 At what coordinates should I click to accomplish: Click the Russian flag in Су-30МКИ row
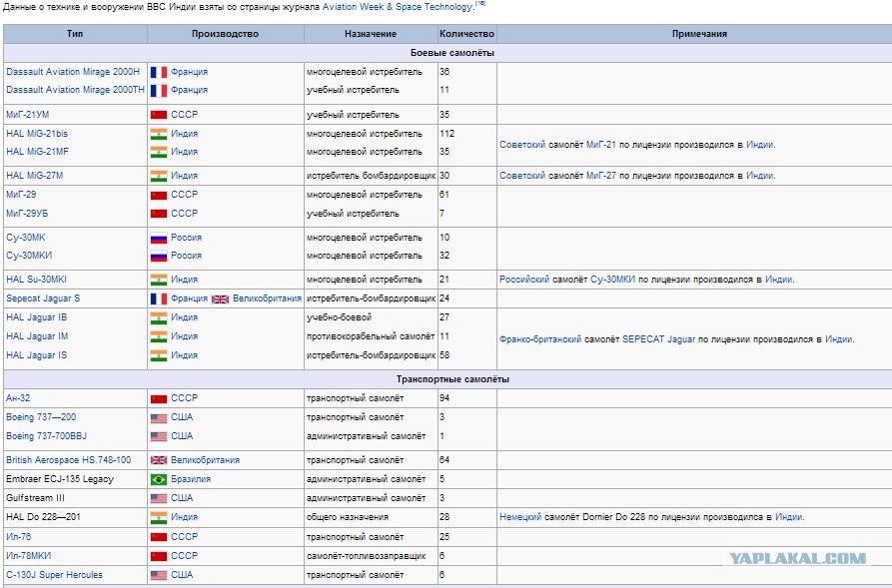(159, 257)
